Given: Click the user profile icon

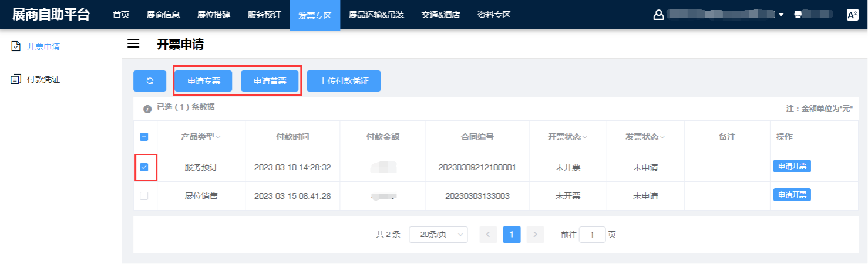Looking at the screenshot, I should [658, 15].
